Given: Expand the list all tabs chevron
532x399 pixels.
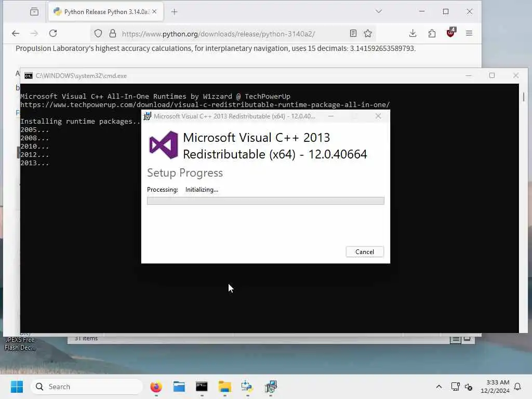Looking at the screenshot, I should (379, 11).
